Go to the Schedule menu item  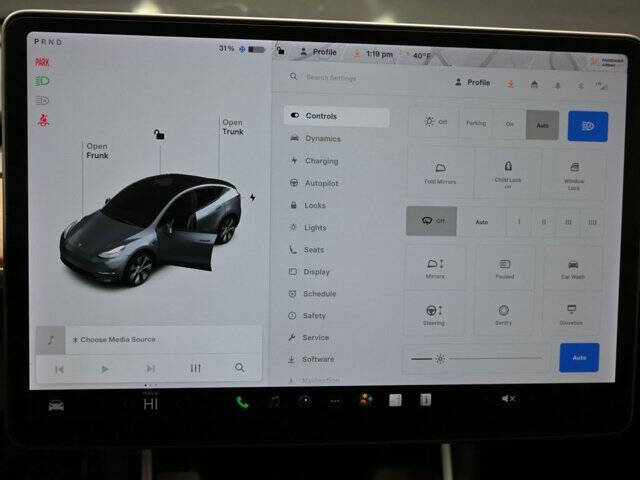(312, 294)
